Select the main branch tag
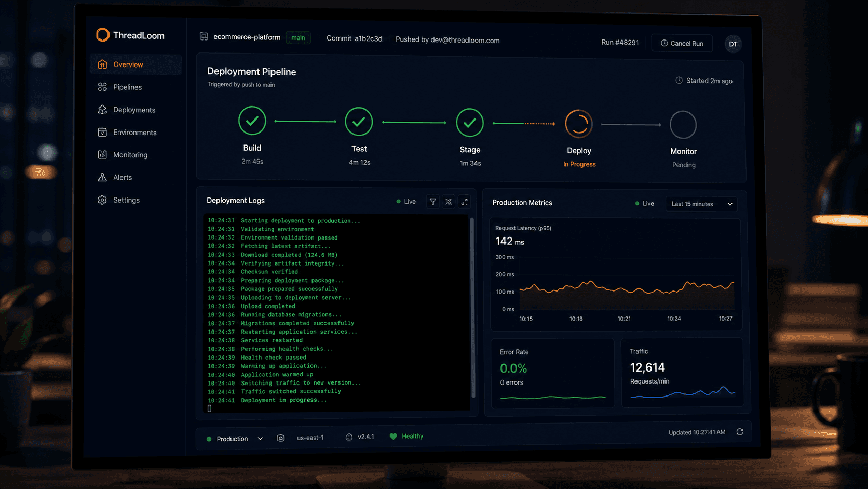The width and height of the screenshot is (868, 489). [298, 38]
